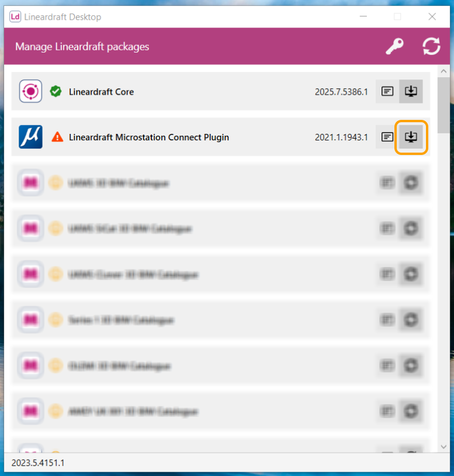Click the Ld app icon in title bar
The image size is (454, 476).
coord(15,16)
